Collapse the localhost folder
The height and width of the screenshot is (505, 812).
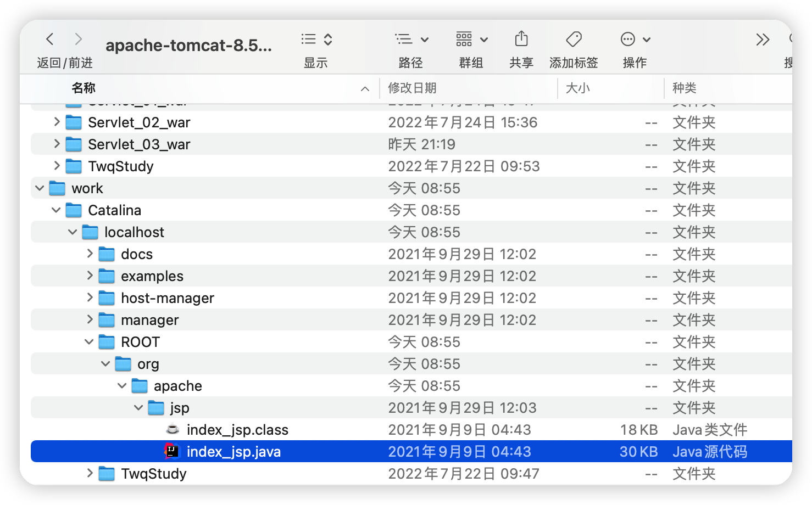(73, 232)
